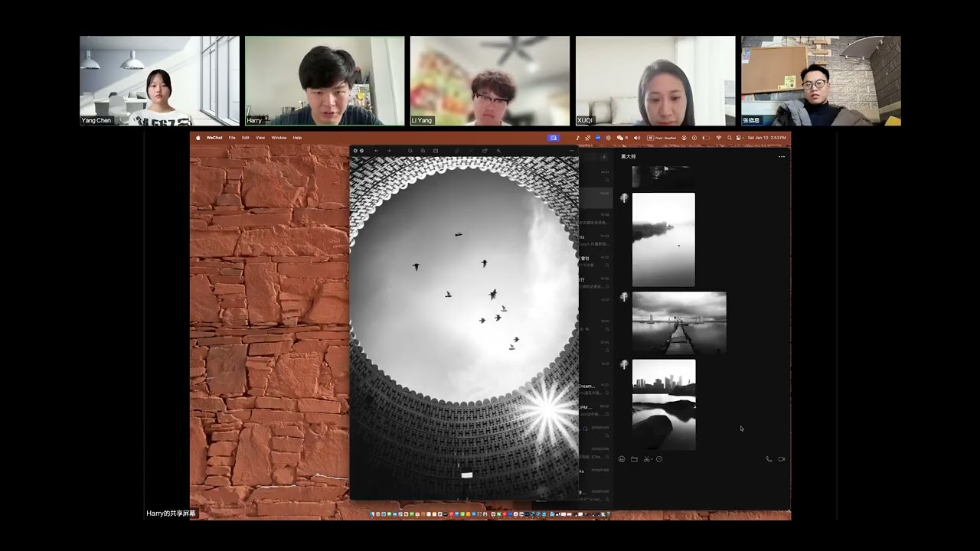Select Yang Chen's video tile
The width and height of the screenshot is (980, 551).
159,80
